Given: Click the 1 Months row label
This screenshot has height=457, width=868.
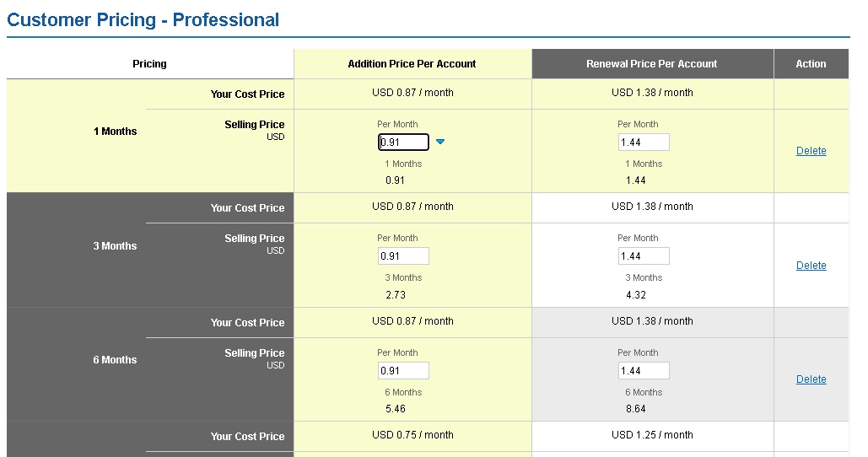Looking at the screenshot, I should 115,132.
